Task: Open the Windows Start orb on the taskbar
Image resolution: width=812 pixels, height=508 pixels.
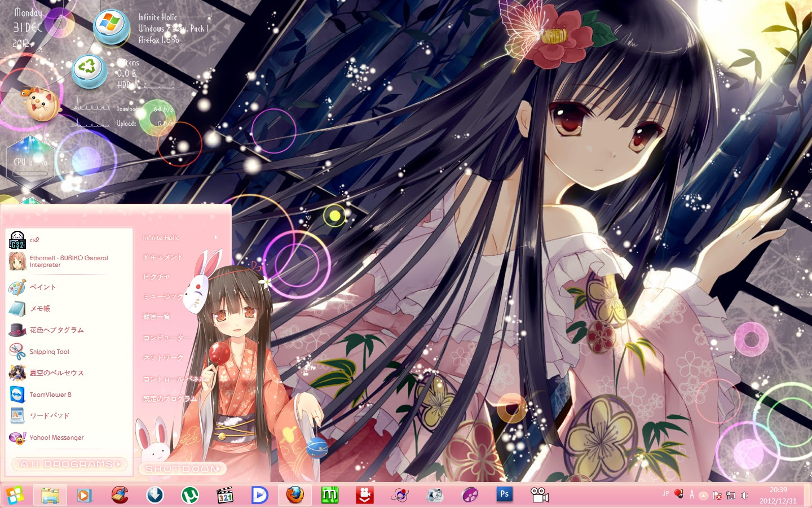Action: coord(15,496)
